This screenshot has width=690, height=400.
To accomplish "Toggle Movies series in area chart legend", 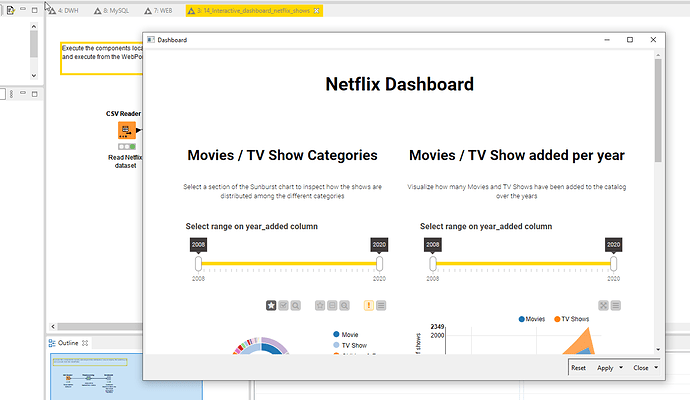I will tap(532, 319).
